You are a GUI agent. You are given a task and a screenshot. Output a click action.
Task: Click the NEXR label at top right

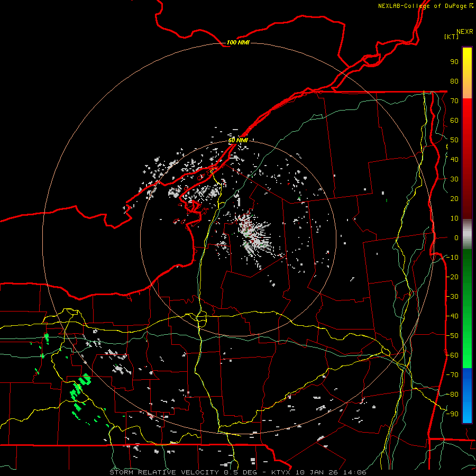pos(465,32)
